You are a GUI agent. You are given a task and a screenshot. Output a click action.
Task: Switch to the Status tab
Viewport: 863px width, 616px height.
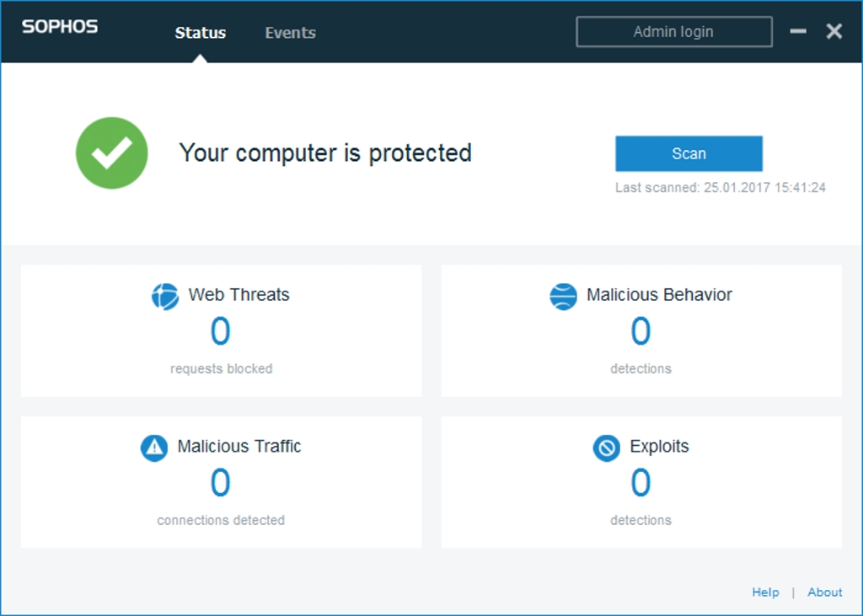pyautogui.click(x=201, y=33)
